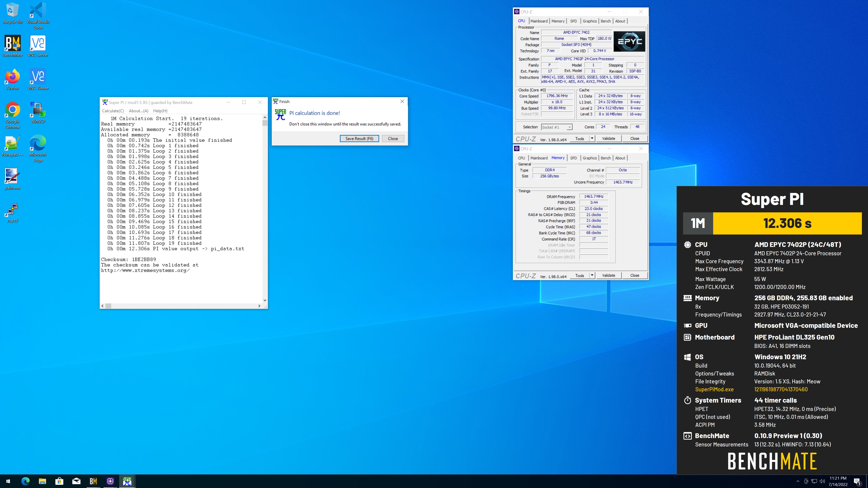Click the network tray icon
This screenshot has width=868, height=488.
tap(814, 481)
